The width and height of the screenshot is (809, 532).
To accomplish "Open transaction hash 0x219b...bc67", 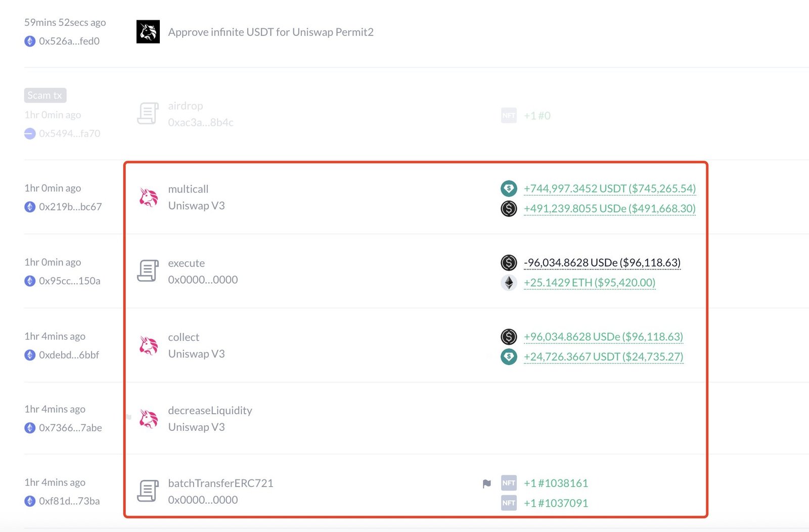I will click(70, 207).
